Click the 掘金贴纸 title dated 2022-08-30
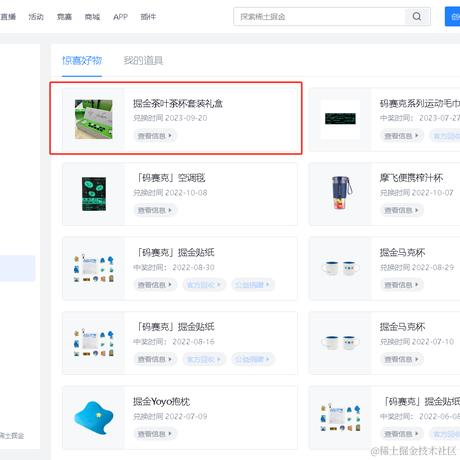This screenshot has width=460, height=460. pos(174,253)
